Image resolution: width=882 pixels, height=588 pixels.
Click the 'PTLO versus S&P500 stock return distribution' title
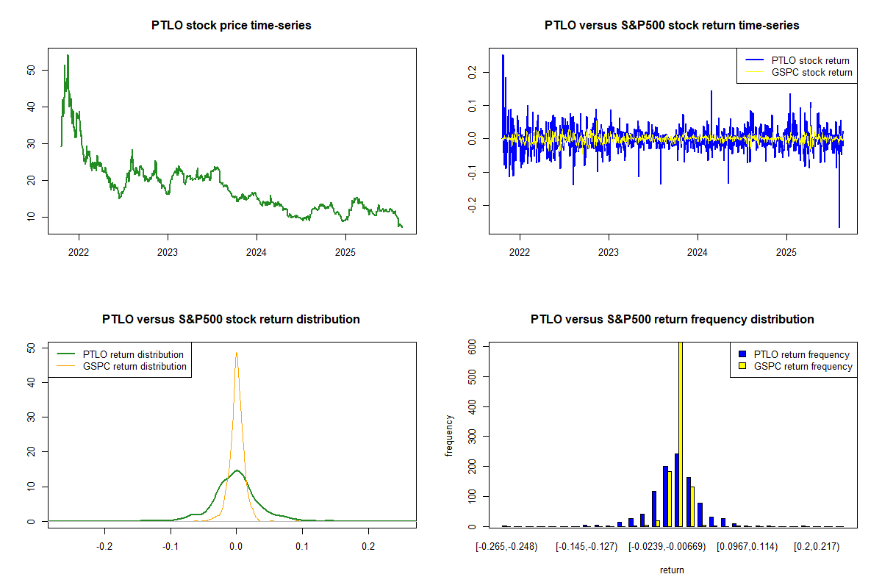coord(232,320)
